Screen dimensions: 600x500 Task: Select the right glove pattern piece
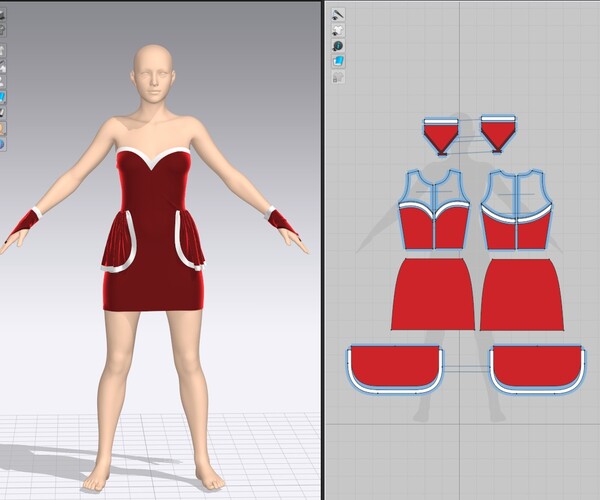(x=498, y=134)
